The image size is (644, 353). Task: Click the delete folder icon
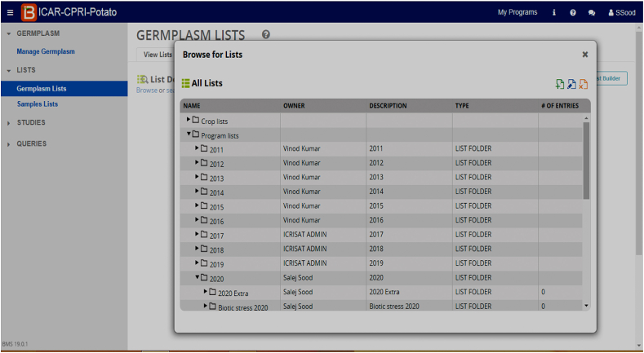[583, 84]
